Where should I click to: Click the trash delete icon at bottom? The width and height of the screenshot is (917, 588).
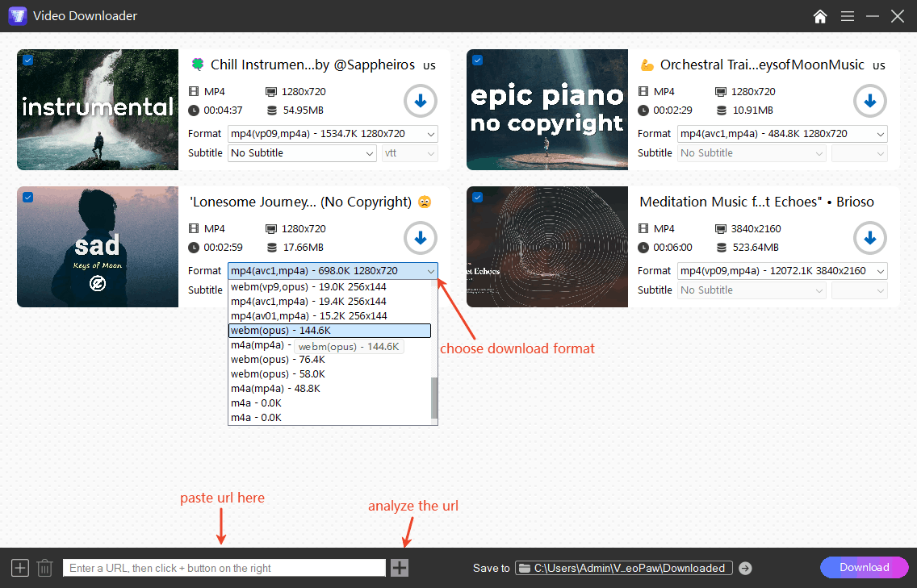[45, 568]
